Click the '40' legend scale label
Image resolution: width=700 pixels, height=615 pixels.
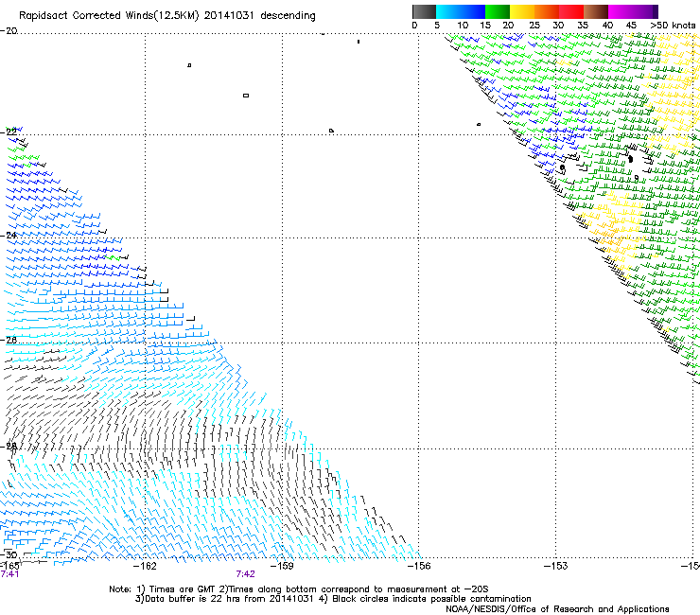pyautogui.click(x=607, y=26)
